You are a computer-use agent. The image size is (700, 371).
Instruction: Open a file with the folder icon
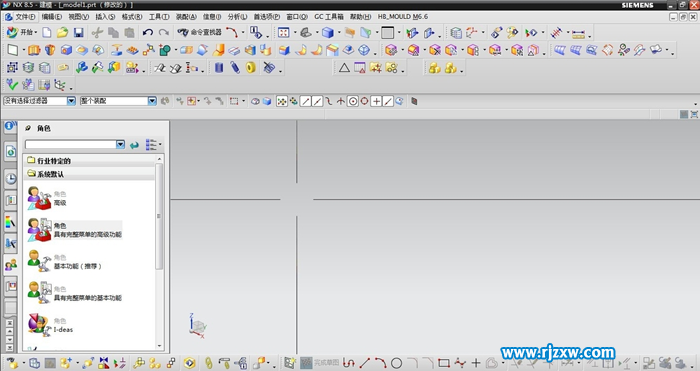pyautogui.click(x=62, y=33)
